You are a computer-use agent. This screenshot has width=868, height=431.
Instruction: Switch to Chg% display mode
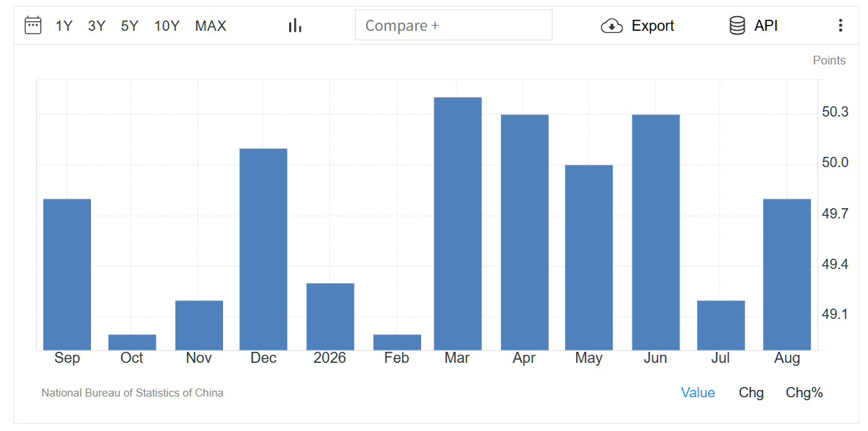click(x=804, y=393)
